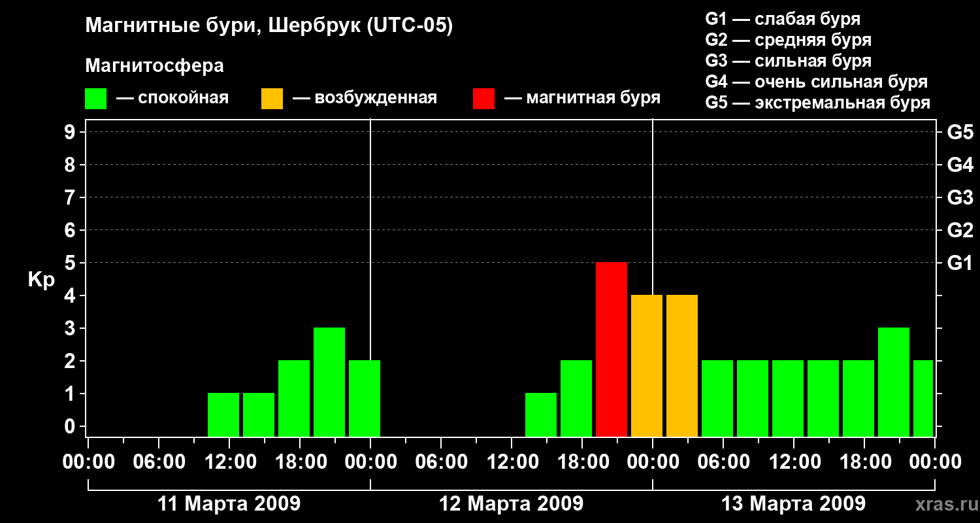Click the 'Kp' vertical axis title
This screenshot has height=523, width=980.
tap(41, 280)
